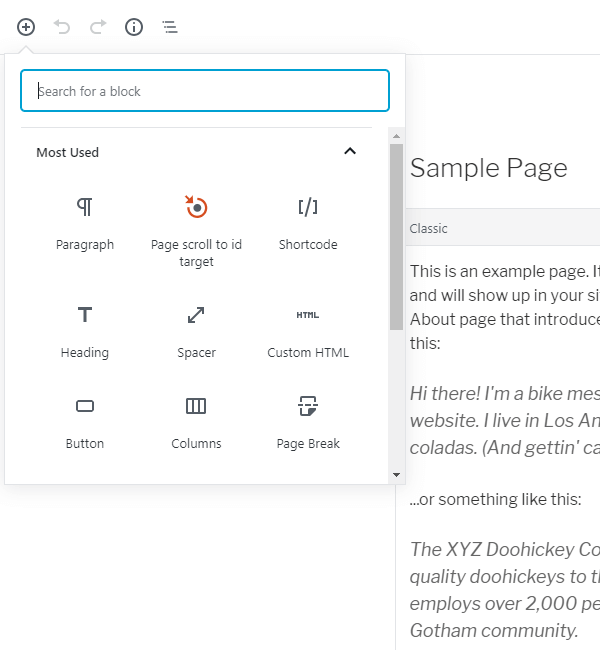
Task: Insert a Shortcode block
Action: coord(308,223)
